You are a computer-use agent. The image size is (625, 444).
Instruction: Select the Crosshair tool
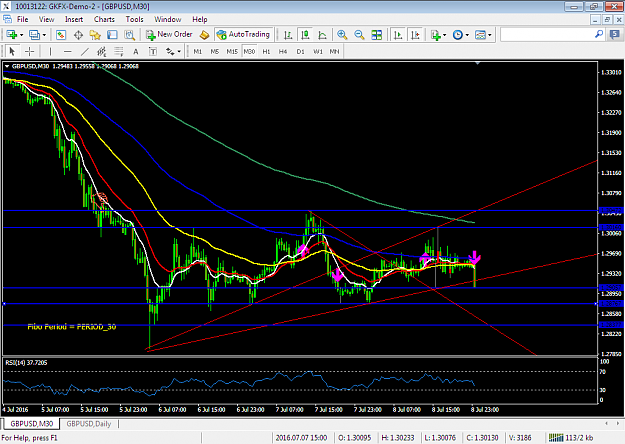point(29,51)
